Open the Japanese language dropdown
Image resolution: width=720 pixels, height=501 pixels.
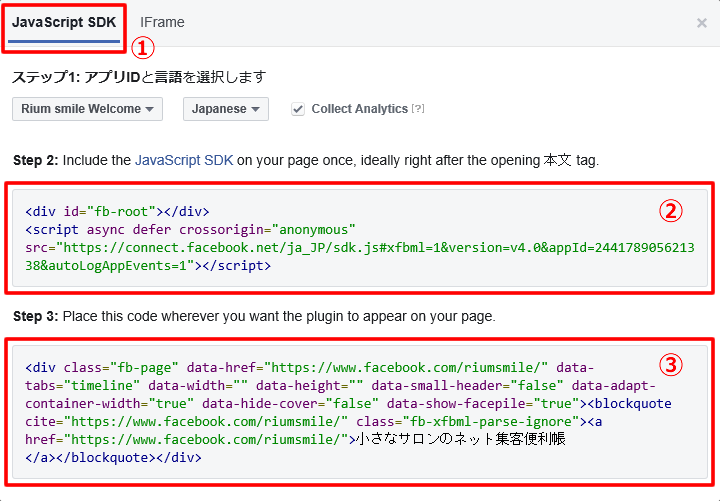tap(225, 109)
